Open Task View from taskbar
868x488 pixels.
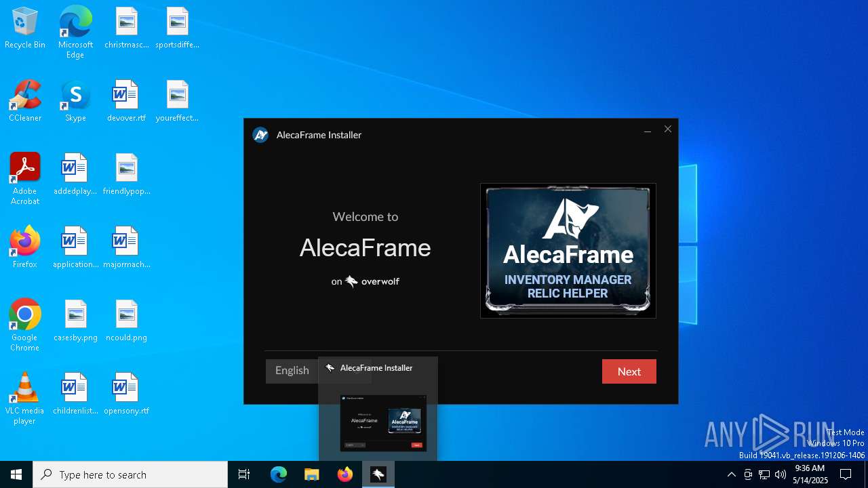(244, 474)
